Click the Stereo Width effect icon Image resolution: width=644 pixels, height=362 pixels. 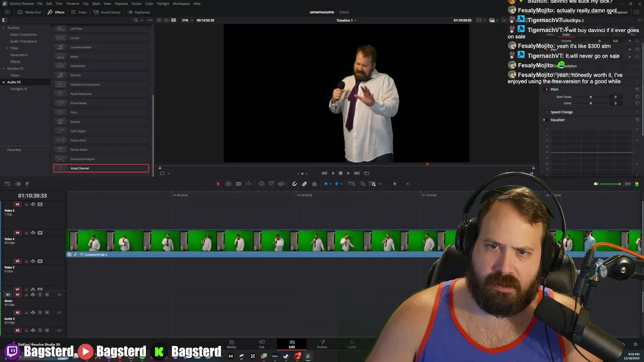(60, 149)
